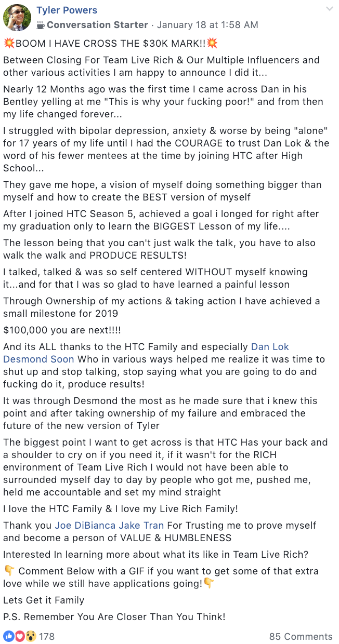The height and width of the screenshot is (644, 339).
Task: Open Dan Lok's tagged profile
Action: (270, 346)
